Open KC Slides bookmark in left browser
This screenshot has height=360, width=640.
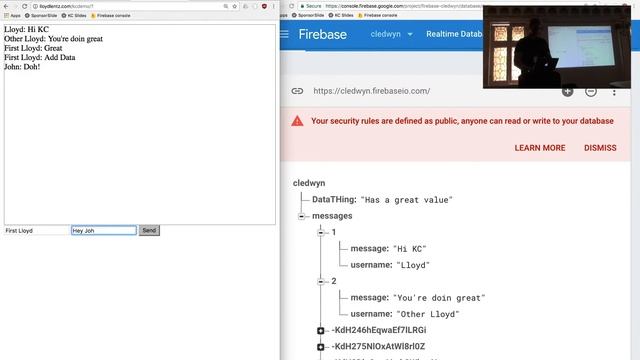pyautogui.click(x=74, y=16)
